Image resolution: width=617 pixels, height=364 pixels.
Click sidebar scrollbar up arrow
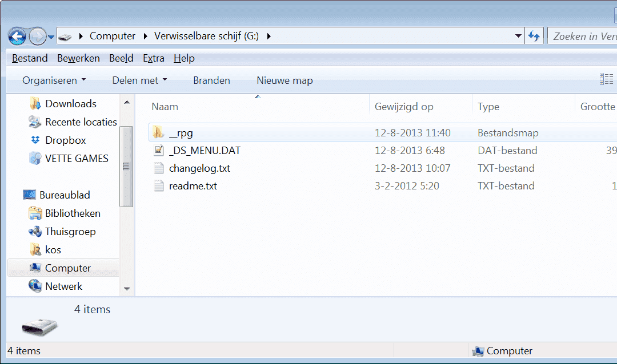127,102
